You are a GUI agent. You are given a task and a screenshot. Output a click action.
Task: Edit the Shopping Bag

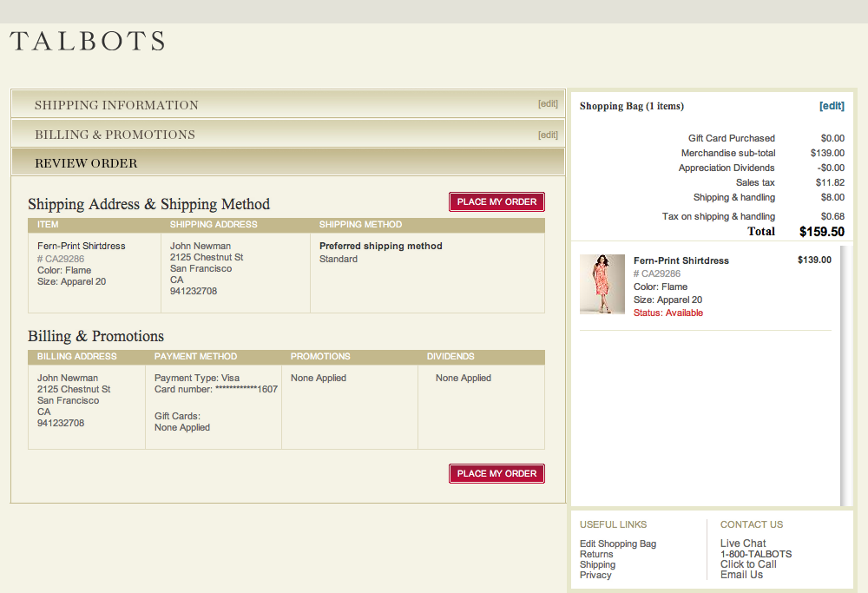(832, 105)
